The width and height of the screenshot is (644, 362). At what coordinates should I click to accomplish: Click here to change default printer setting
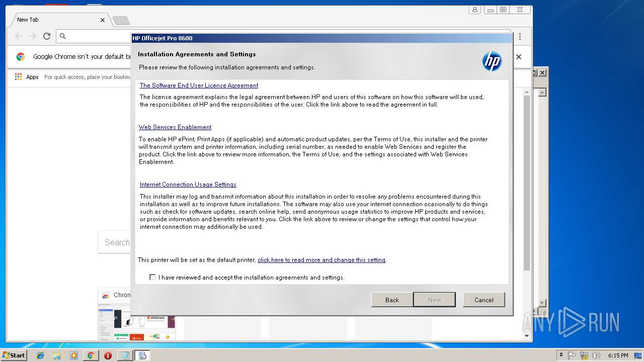coord(321,260)
